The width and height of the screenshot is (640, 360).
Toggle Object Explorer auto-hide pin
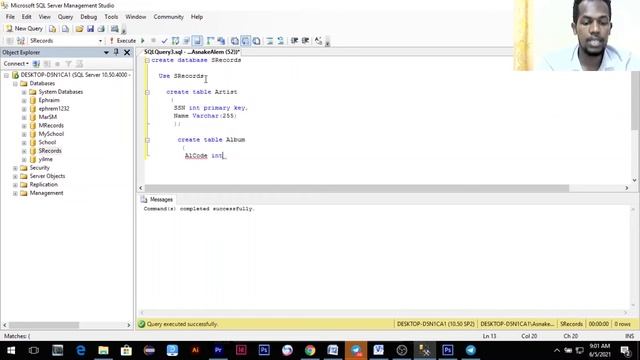tap(116, 52)
